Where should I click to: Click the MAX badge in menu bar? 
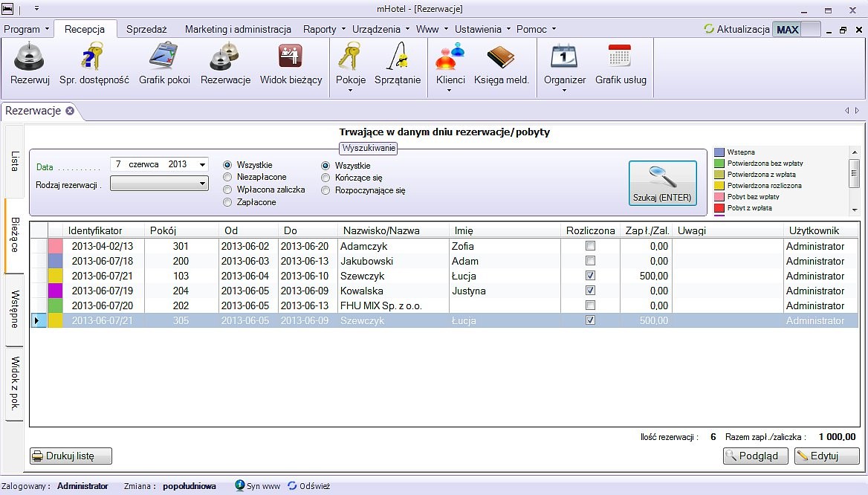click(788, 29)
